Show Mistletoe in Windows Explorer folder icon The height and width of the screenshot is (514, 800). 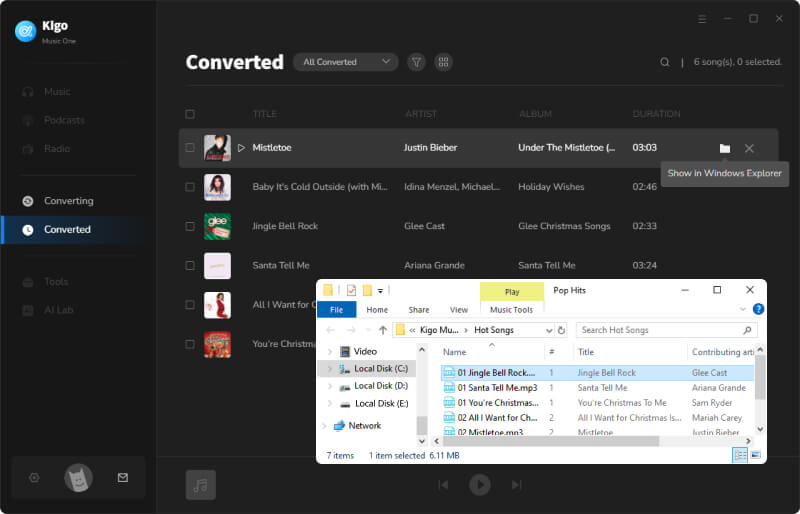724,149
